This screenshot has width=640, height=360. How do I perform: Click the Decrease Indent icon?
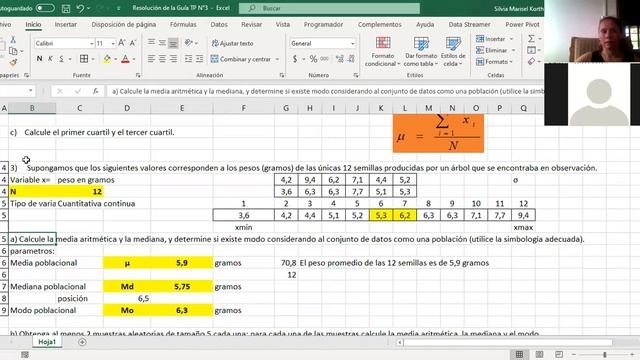(188, 59)
